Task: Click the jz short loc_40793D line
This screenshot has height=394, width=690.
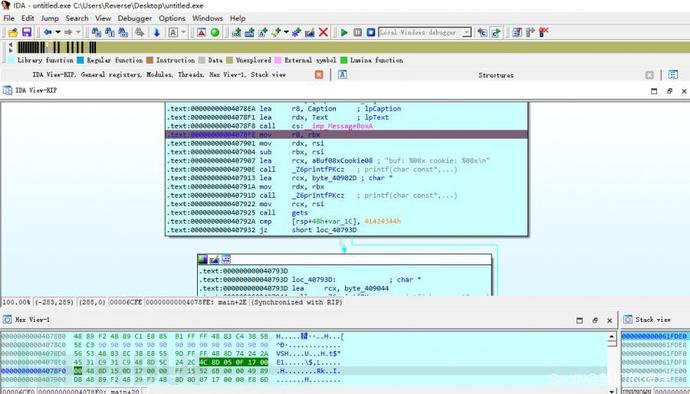Action: click(346, 230)
